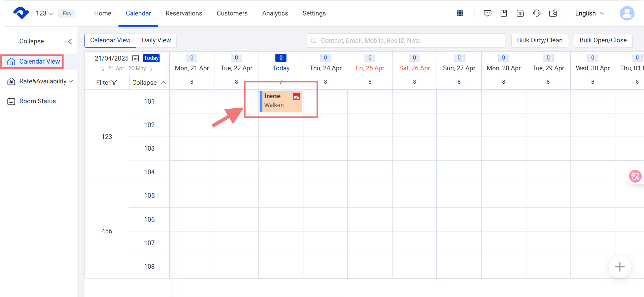Open the messages chat icon
The width and height of the screenshot is (644, 297).
[487, 13]
